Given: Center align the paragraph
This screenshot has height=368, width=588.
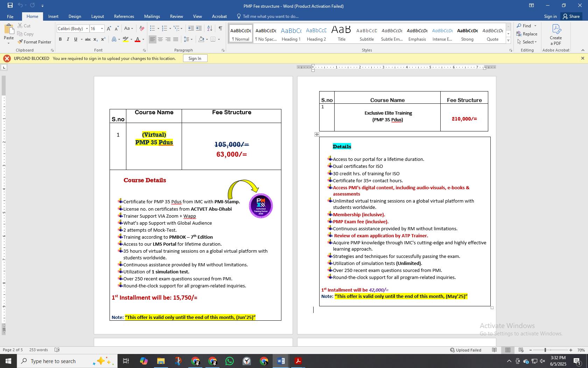Looking at the screenshot, I should [x=160, y=39].
